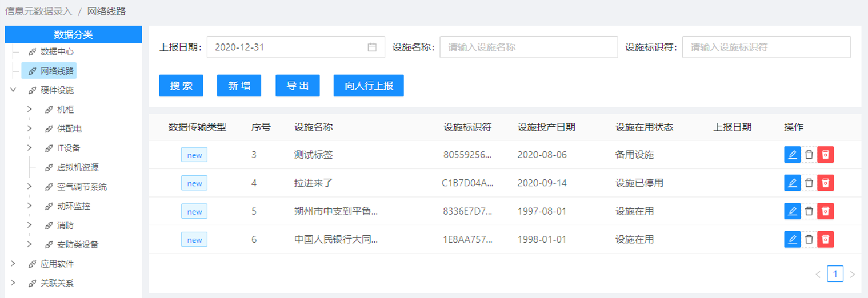Click the 导出 button
868x298 pixels.
(298, 86)
